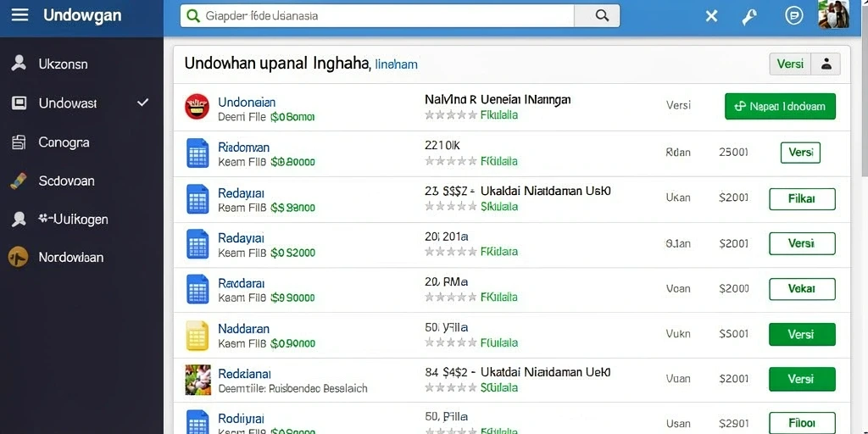Screen dimensions: 868x434
Task: Click the person icon beside Versi
Action: pyautogui.click(x=826, y=64)
